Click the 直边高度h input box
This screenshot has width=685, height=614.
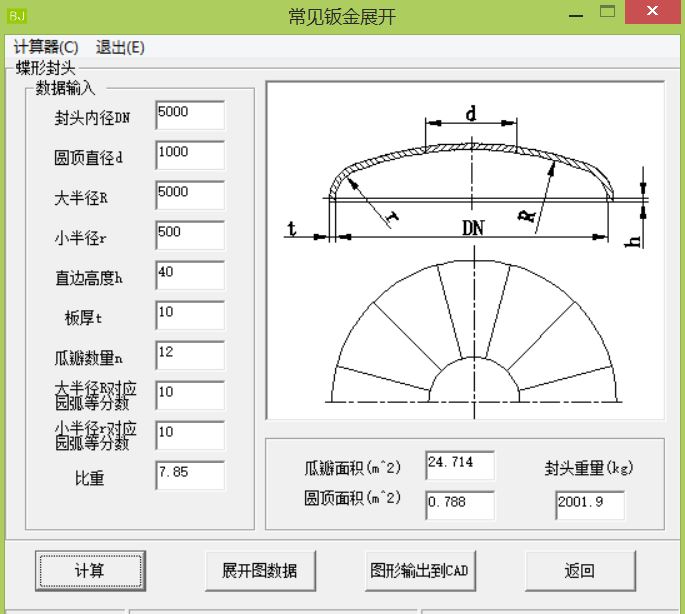pos(190,275)
